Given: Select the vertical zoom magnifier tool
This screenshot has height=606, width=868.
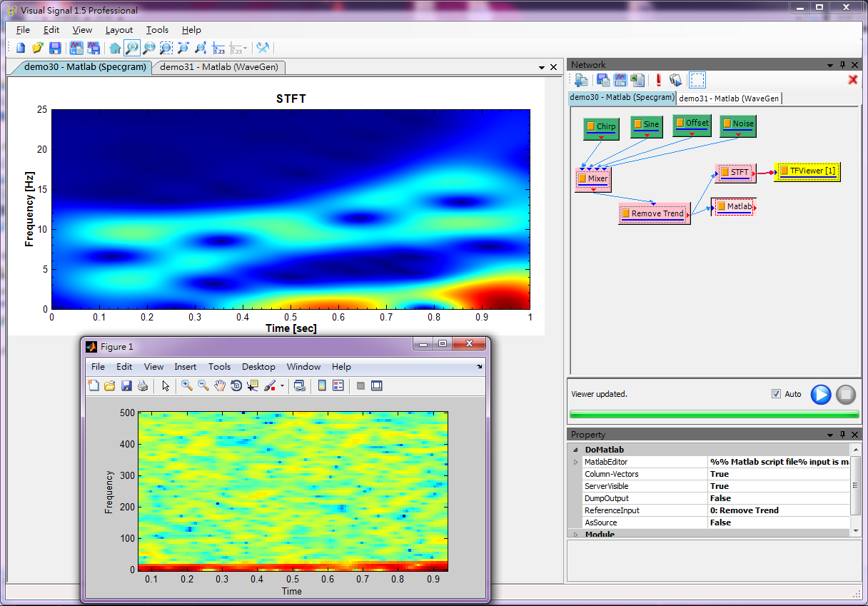Looking at the screenshot, I should pyautogui.click(x=148, y=48).
